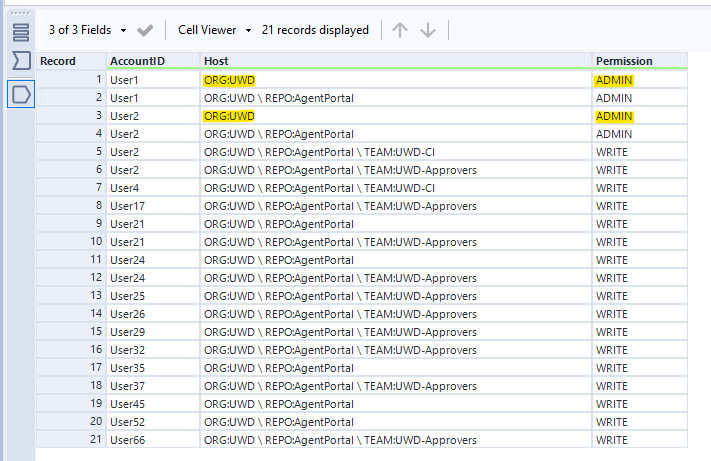This screenshot has height=461, width=711.
Task: Select User21 AccountID in record 10
Action: [153, 242]
